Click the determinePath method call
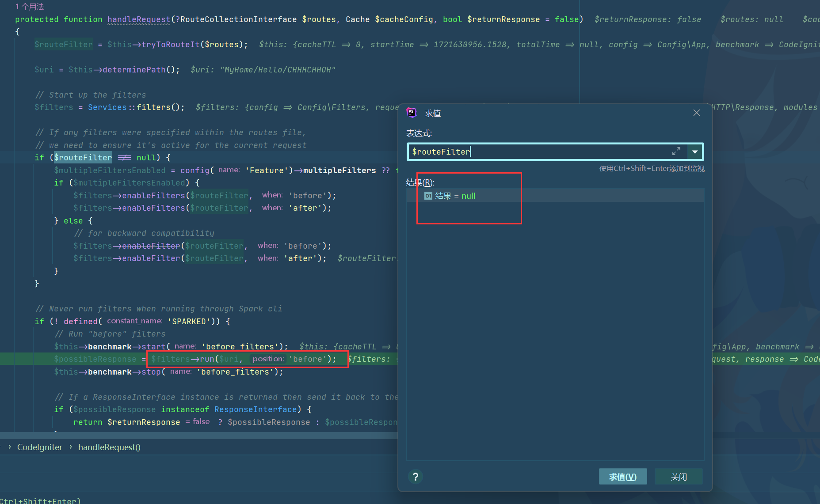820x504 pixels. pos(134,70)
